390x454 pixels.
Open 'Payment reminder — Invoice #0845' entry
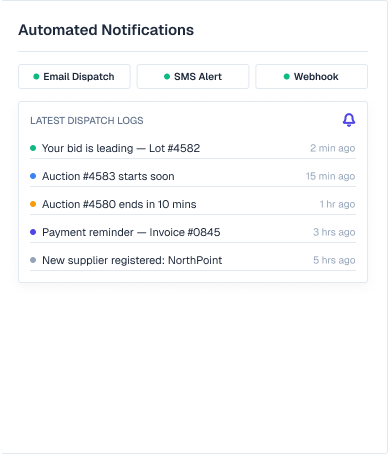point(193,232)
